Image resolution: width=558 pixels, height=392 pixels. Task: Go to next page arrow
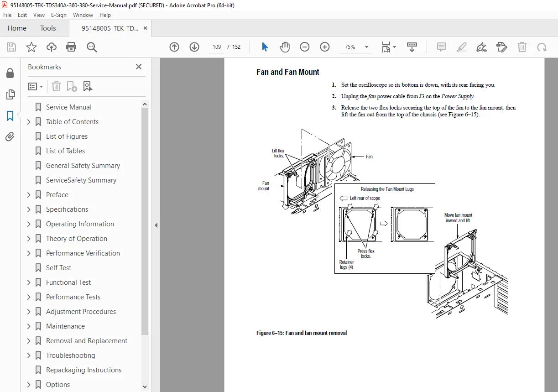194,47
